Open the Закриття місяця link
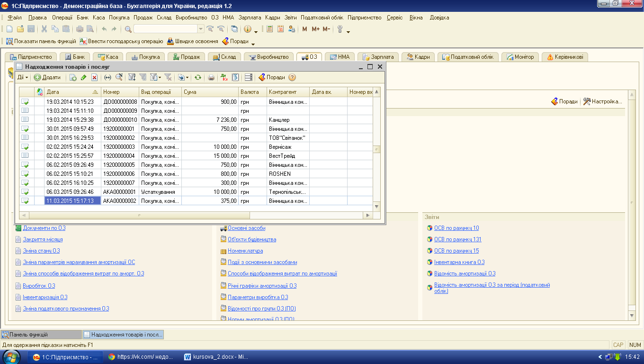The image size is (644, 364). coord(43,239)
